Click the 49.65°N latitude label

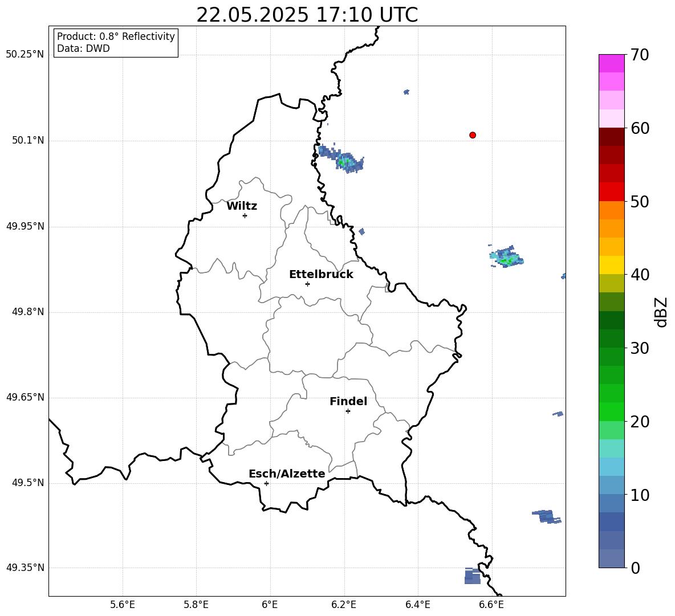(x=25, y=397)
